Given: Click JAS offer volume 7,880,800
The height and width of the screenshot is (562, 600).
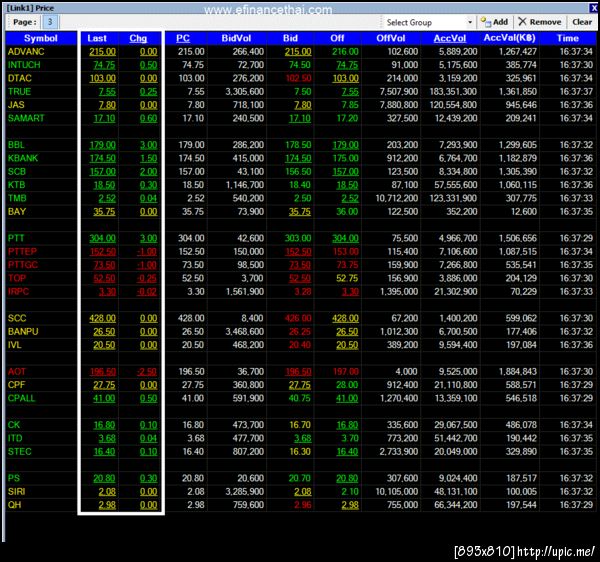Looking at the screenshot, I should click(399, 105).
